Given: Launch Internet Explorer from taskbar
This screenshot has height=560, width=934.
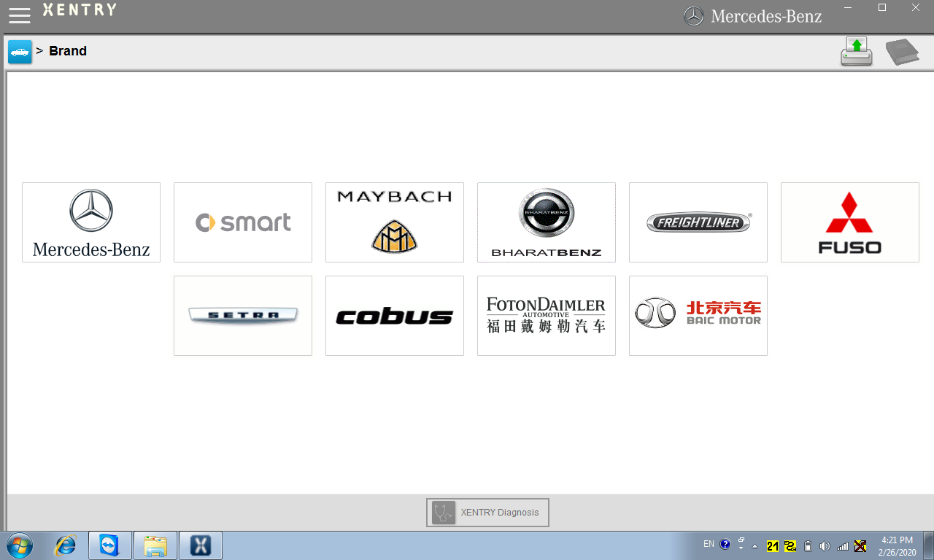Looking at the screenshot, I should [66, 545].
